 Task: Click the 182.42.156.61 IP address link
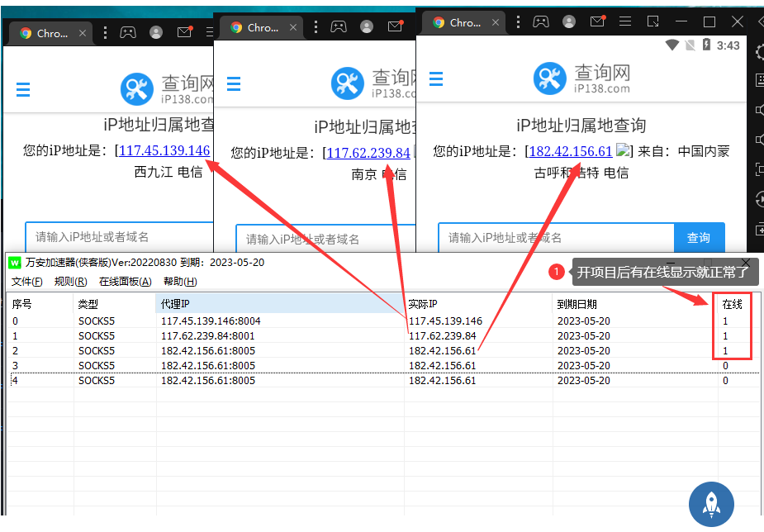570,151
